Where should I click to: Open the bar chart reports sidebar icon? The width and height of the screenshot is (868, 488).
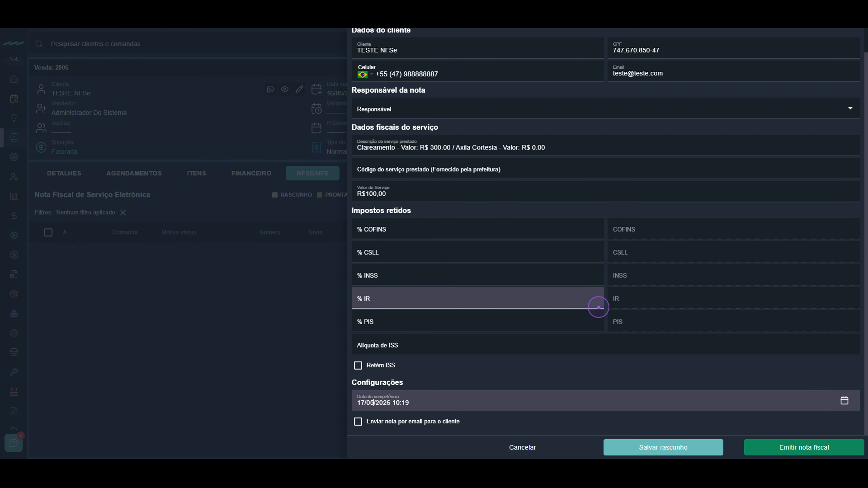(x=14, y=196)
